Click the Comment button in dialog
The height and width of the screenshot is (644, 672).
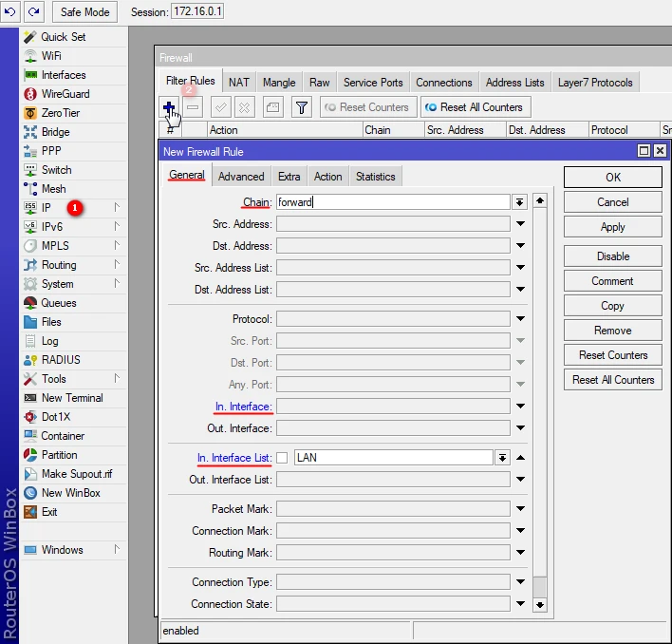pyautogui.click(x=613, y=281)
